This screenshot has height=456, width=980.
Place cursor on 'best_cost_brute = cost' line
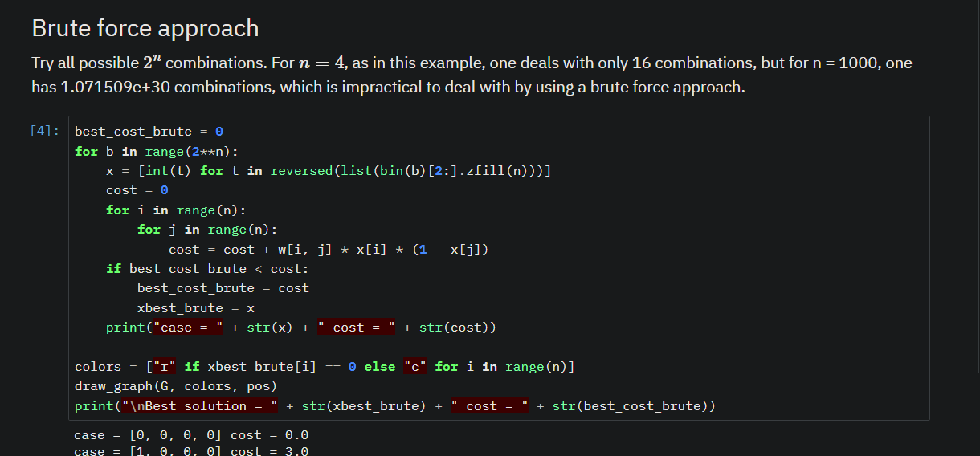pyautogui.click(x=223, y=288)
